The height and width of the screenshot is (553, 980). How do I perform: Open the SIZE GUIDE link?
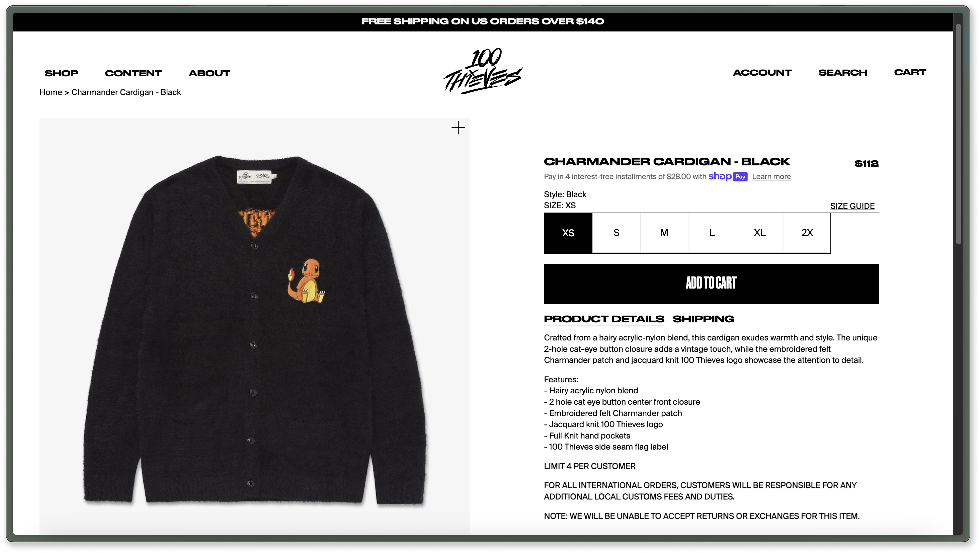[852, 206]
